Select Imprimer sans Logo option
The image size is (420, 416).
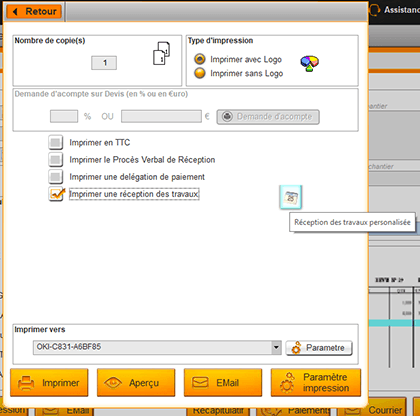[x=200, y=73]
